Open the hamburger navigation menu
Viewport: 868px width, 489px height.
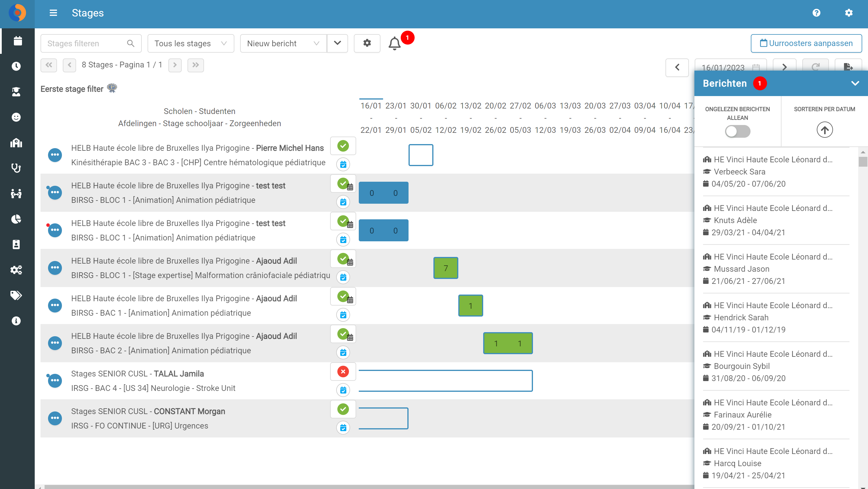[53, 13]
